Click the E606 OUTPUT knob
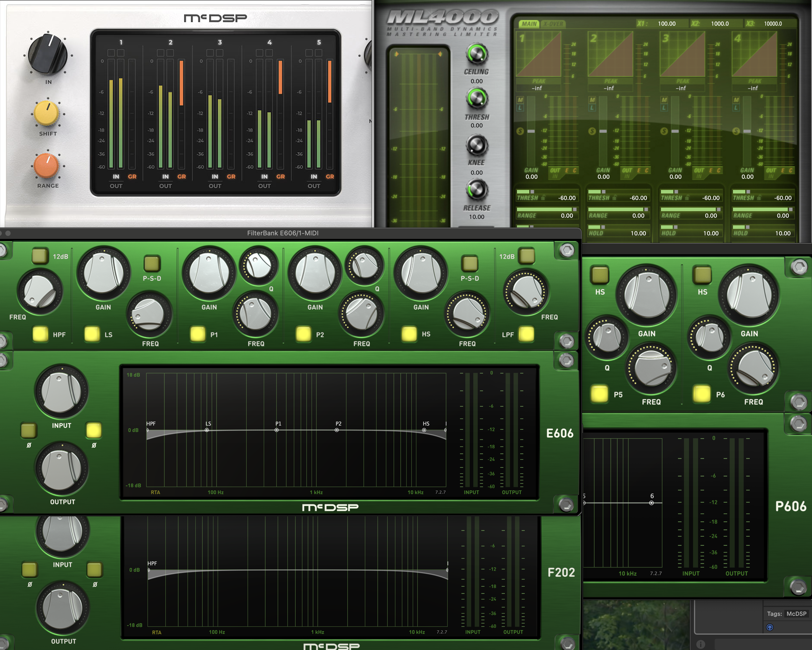Screen dimensions: 812x650 pyautogui.click(x=61, y=469)
